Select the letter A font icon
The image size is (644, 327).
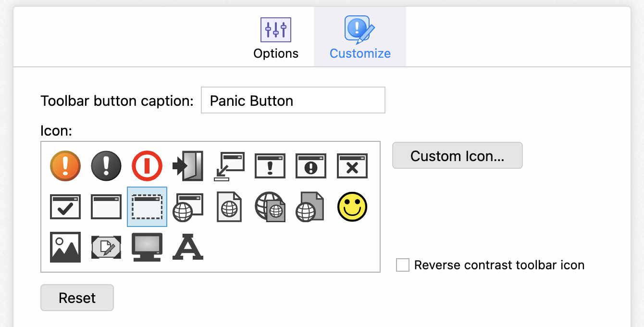(187, 247)
